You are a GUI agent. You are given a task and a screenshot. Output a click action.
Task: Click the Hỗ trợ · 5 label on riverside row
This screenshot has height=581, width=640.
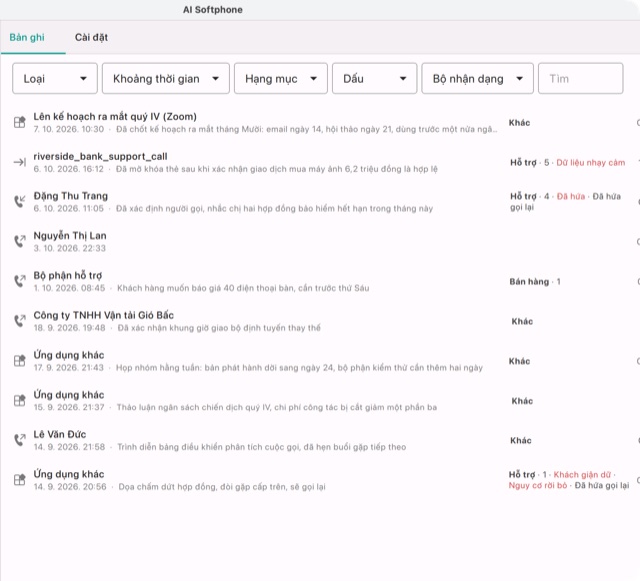pyautogui.click(x=529, y=163)
